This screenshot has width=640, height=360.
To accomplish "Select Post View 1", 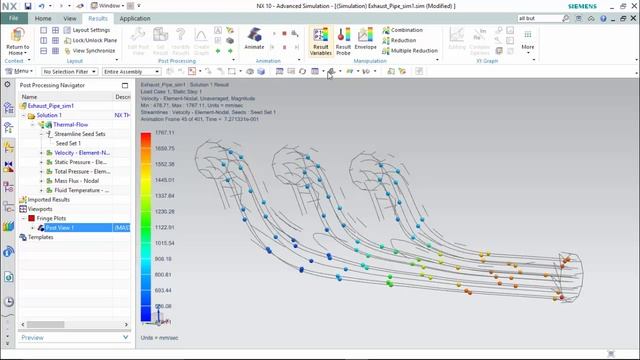I will pos(60,228).
